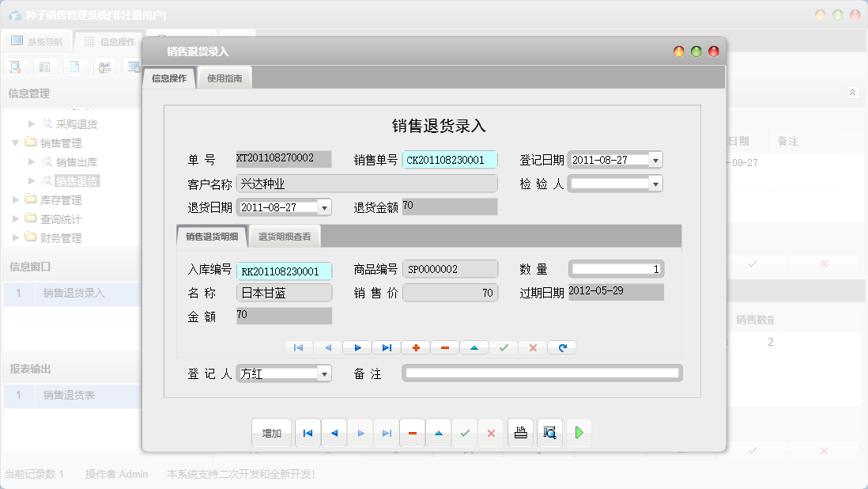Click refresh icon in detail navigator
Viewport: 868px width, 489px height.
click(562, 347)
